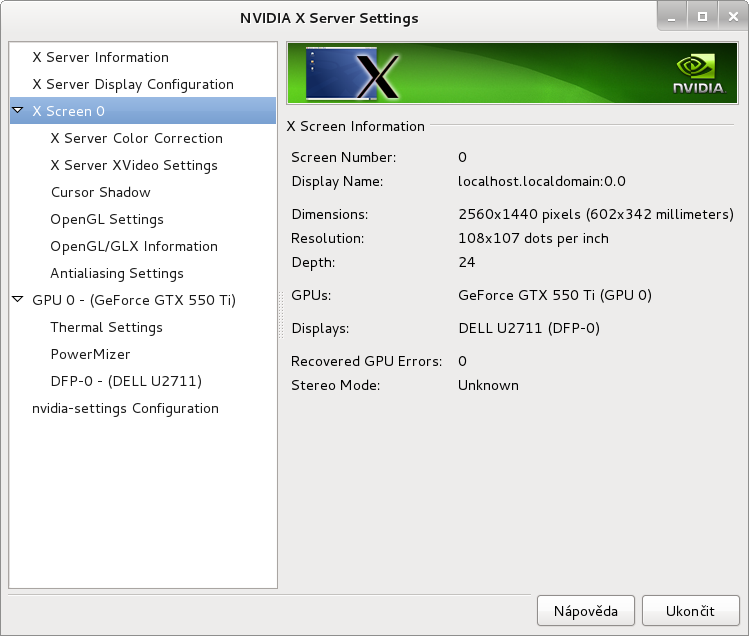Open nvidia-settings Configuration
Screen dimensions: 749x636
(125, 409)
